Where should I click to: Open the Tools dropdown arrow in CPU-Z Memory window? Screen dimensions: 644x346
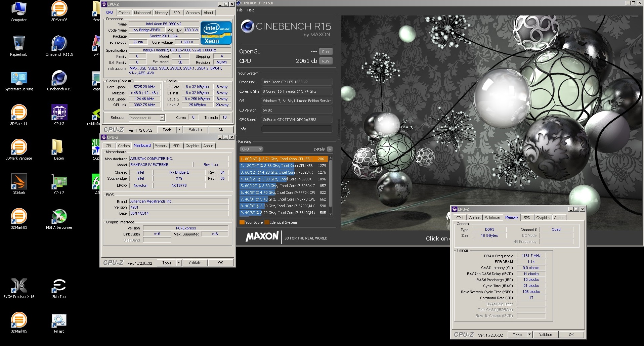point(529,335)
